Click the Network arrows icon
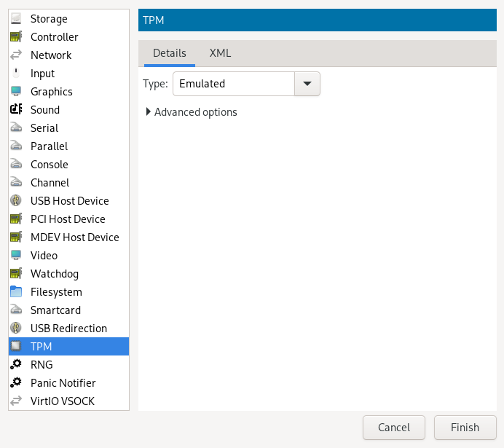This screenshot has width=504, height=448. [x=16, y=55]
